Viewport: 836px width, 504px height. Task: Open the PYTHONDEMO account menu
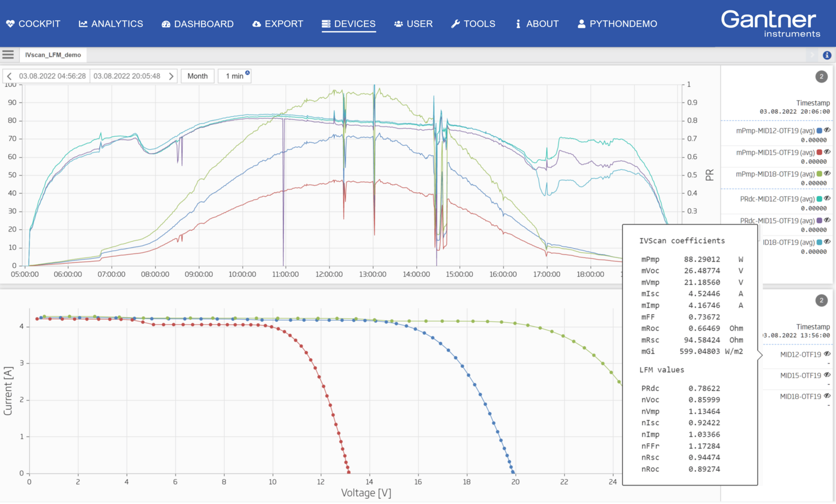tap(617, 24)
